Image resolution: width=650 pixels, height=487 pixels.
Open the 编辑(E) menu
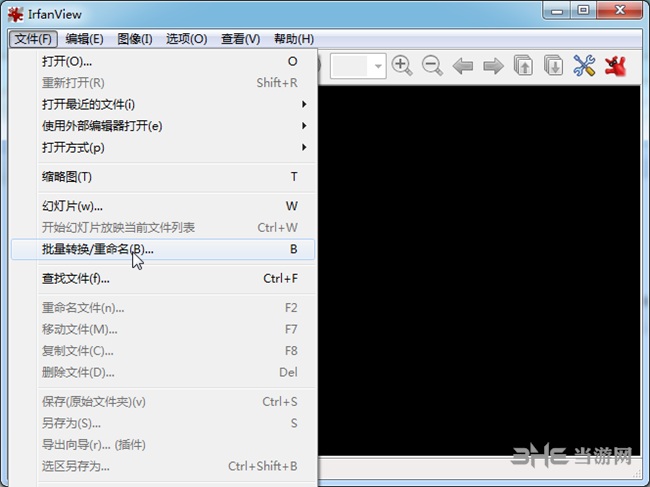click(x=84, y=39)
